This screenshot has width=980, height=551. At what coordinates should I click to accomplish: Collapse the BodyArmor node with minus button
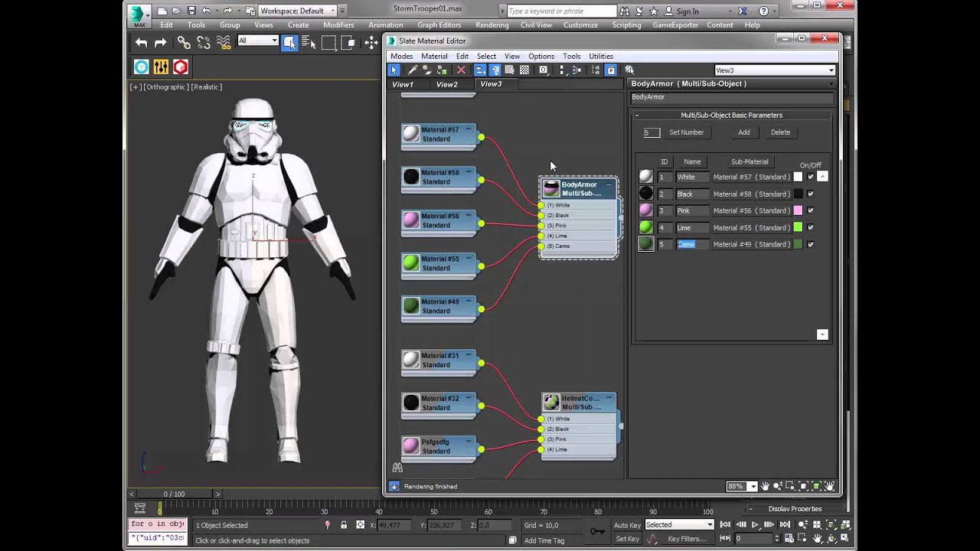pos(609,184)
